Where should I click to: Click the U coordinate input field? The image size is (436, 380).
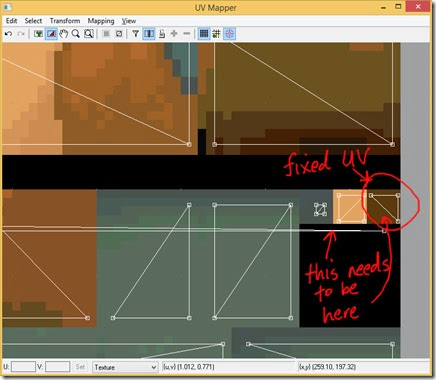[23, 367]
